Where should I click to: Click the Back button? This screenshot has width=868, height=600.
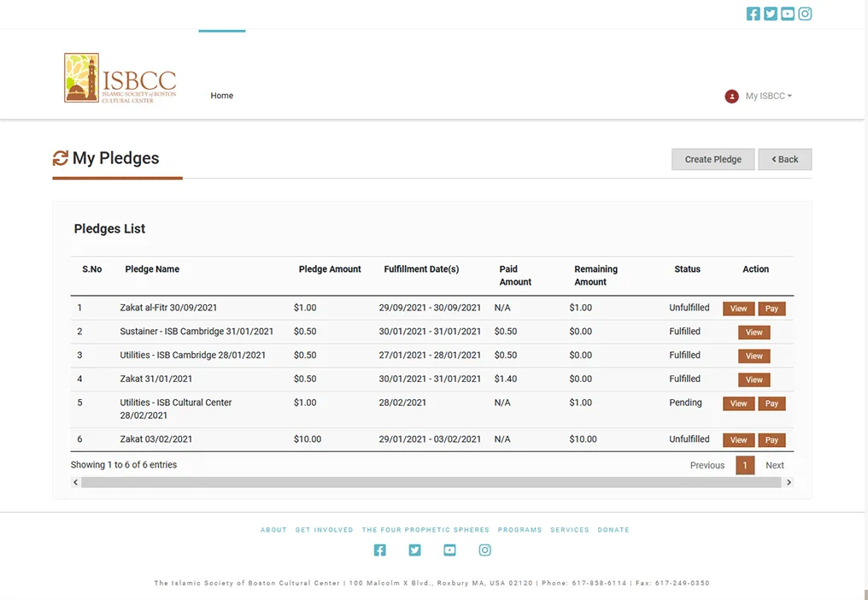(785, 160)
